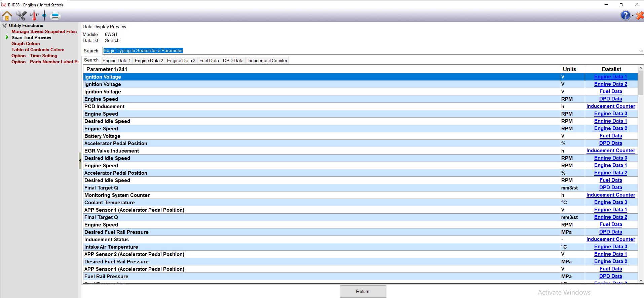Click Inducement Counter link in Monitoring System Counter row
This screenshot has height=298, width=644.
coord(611,195)
